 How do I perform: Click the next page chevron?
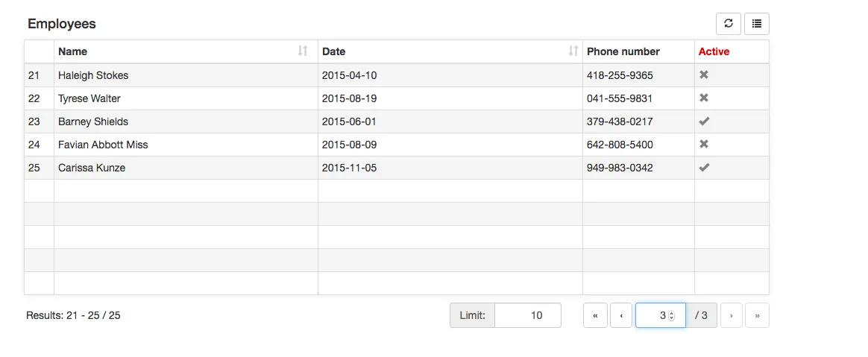[731, 315]
